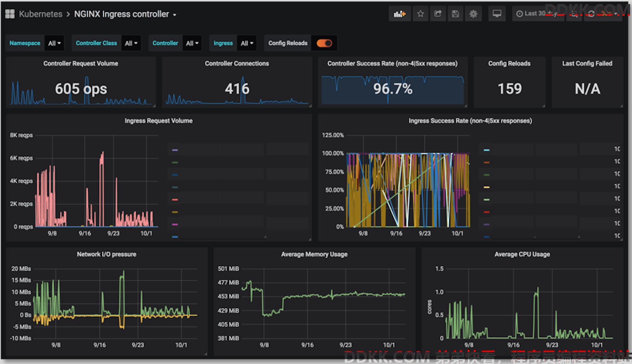The width and height of the screenshot is (632, 364).
Task: Open Controller Connections panel menu
Action: [237, 64]
